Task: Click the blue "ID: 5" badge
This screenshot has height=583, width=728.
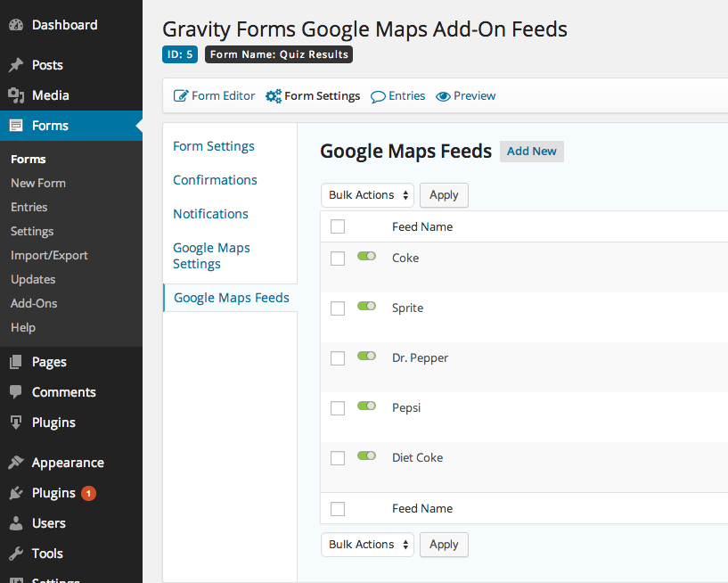Action: (180, 54)
